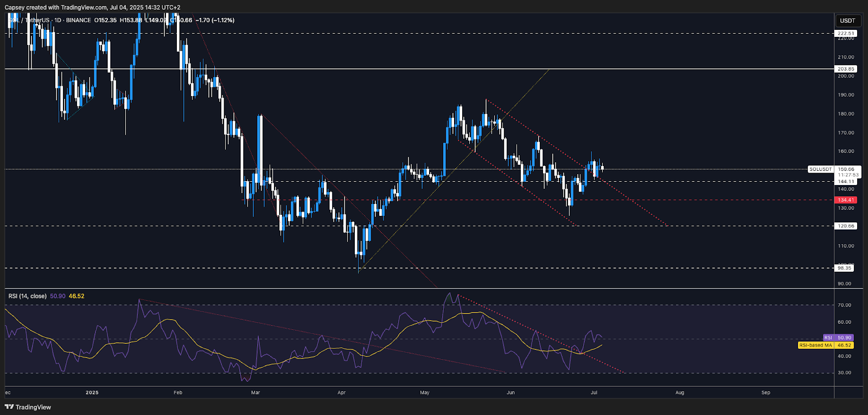Click the TradingView logo at bottom left
The image size is (868, 415).
28,407
